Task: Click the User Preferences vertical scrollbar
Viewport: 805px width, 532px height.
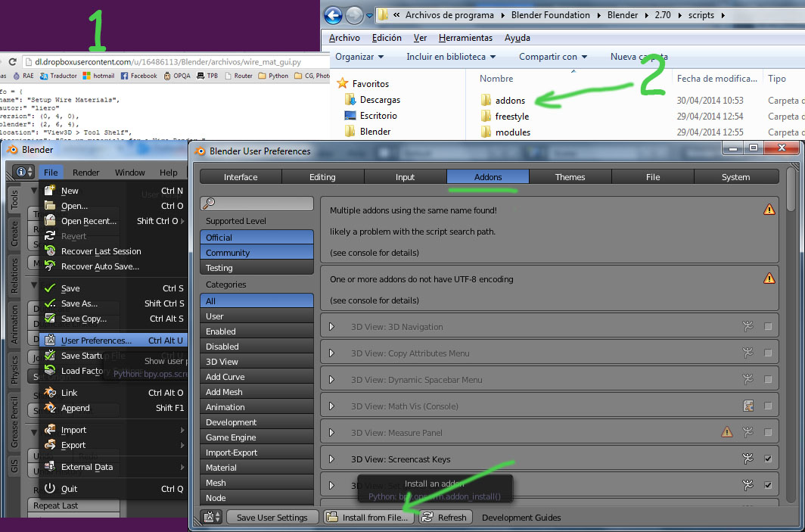Action: [791, 190]
